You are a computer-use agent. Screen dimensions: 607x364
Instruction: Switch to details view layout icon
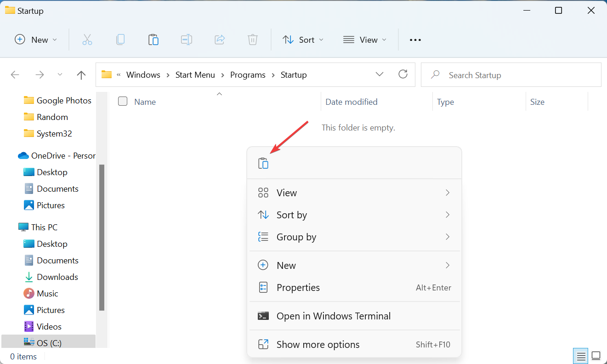[581, 356]
